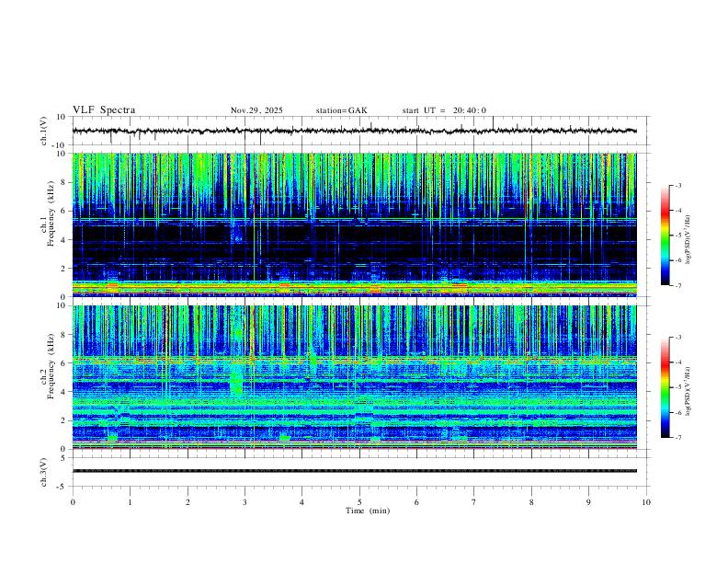
Task: Click ch.1 colorbar log(PSD) label
Action: (x=688, y=240)
